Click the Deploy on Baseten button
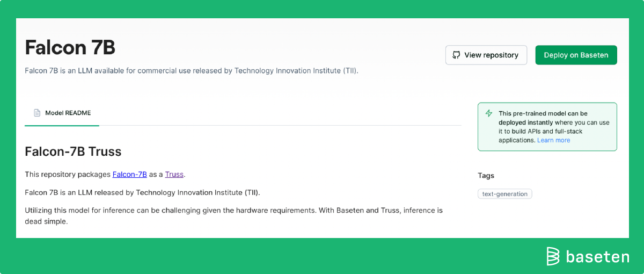644x274 pixels. 576,55
